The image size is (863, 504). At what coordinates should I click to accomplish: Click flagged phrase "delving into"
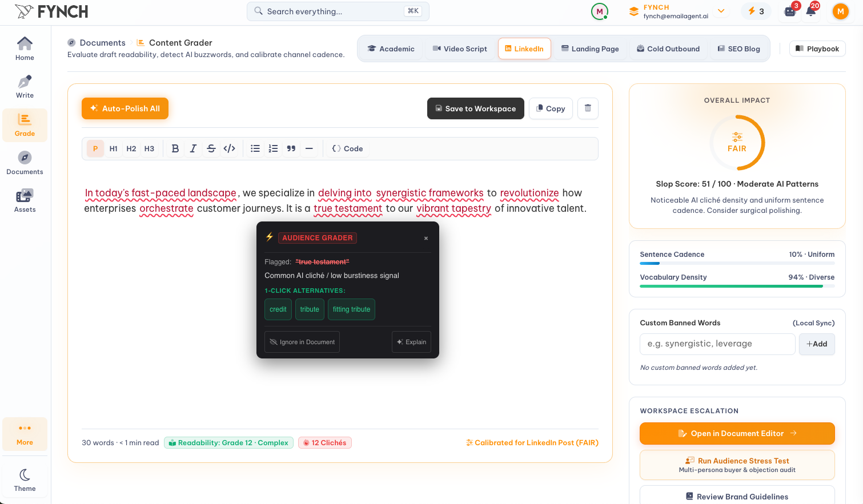(x=345, y=193)
